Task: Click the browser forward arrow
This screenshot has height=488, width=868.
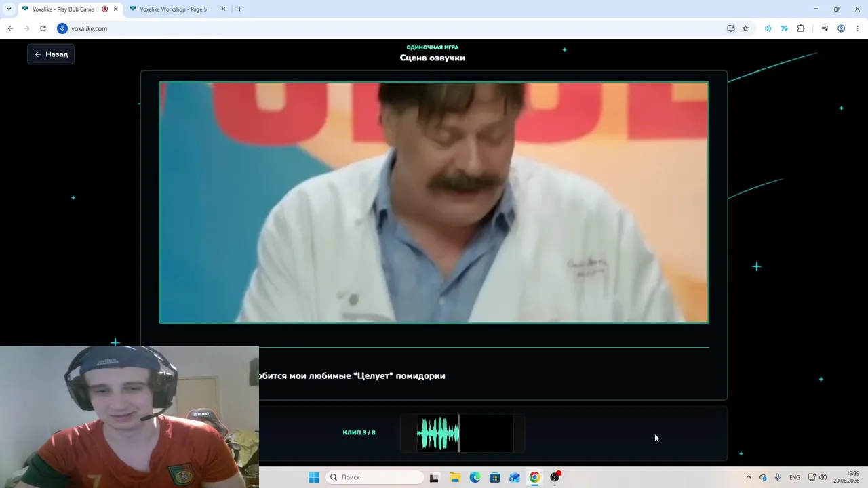Action: tap(26, 28)
